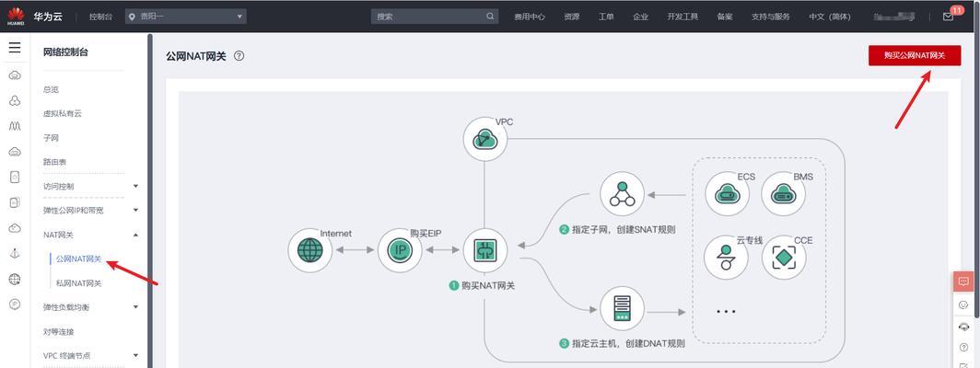Click the VPC cloud icon in diagram

point(485,139)
